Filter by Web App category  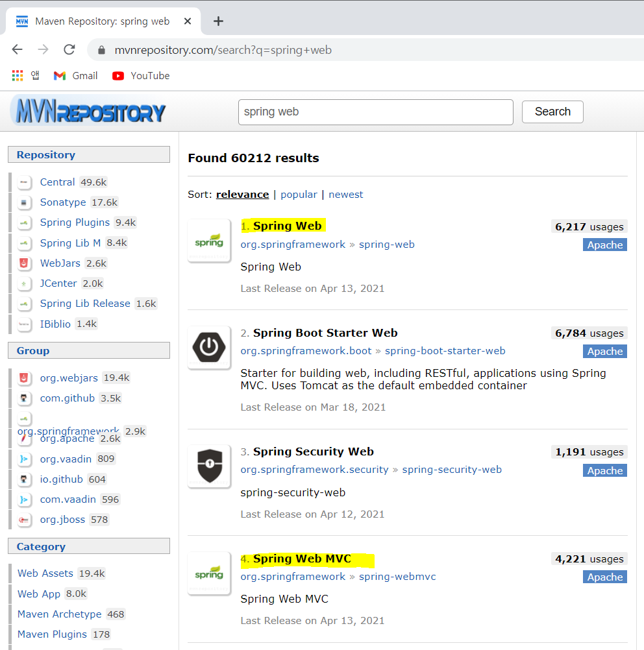tap(39, 594)
